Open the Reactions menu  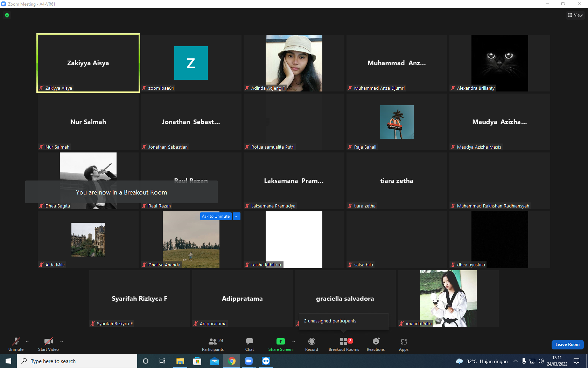[376, 344]
